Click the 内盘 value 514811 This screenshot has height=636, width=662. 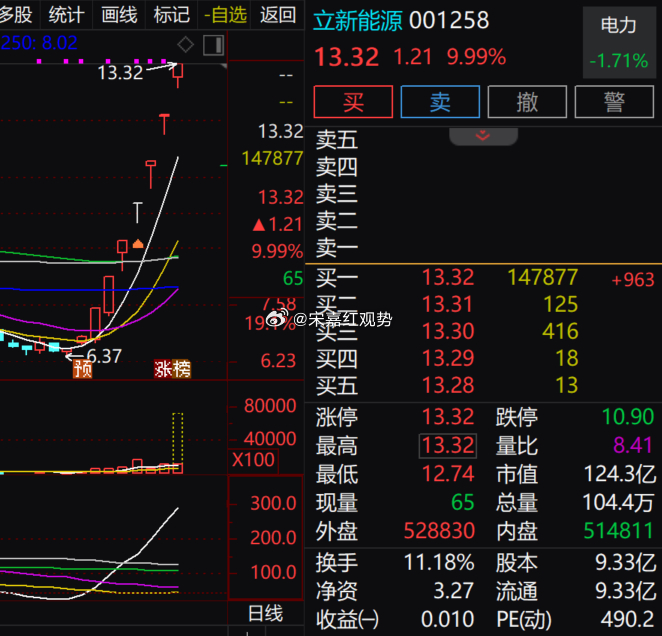[x=619, y=531]
